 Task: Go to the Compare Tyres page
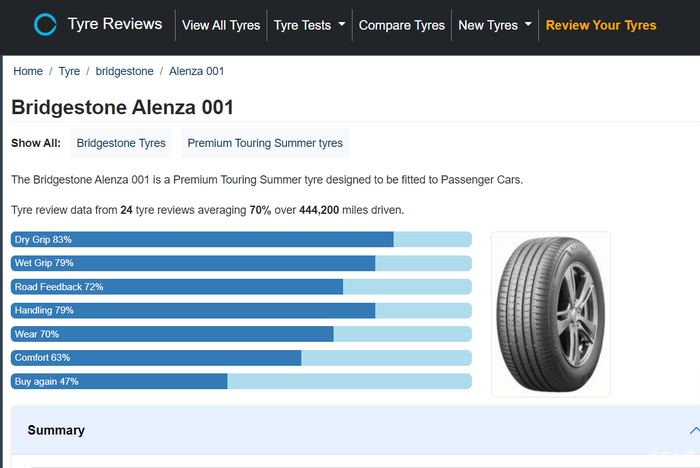point(401,26)
